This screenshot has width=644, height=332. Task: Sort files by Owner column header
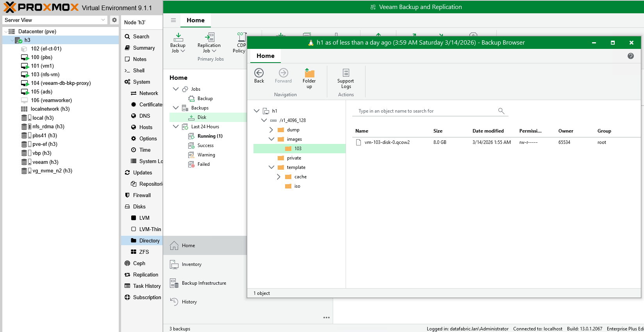pyautogui.click(x=566, y=131)
